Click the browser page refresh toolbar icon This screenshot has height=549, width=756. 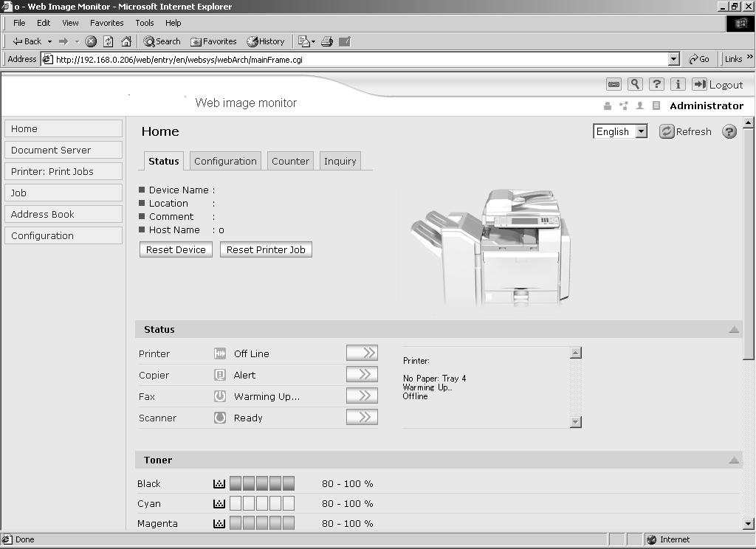(x=109, y=41)
